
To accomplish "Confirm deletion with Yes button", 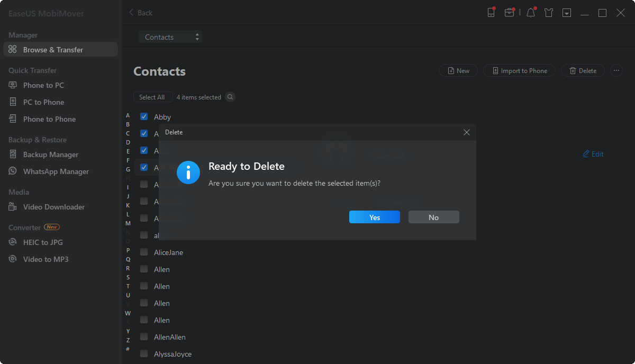I will (x=375, y=217).
